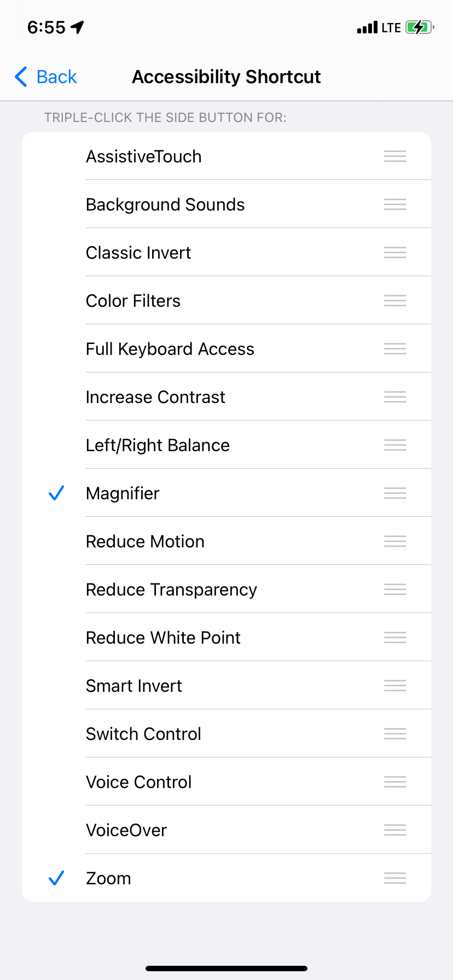Expand the Back navigation chevron

pyautogui.click(x=20, y=77)
